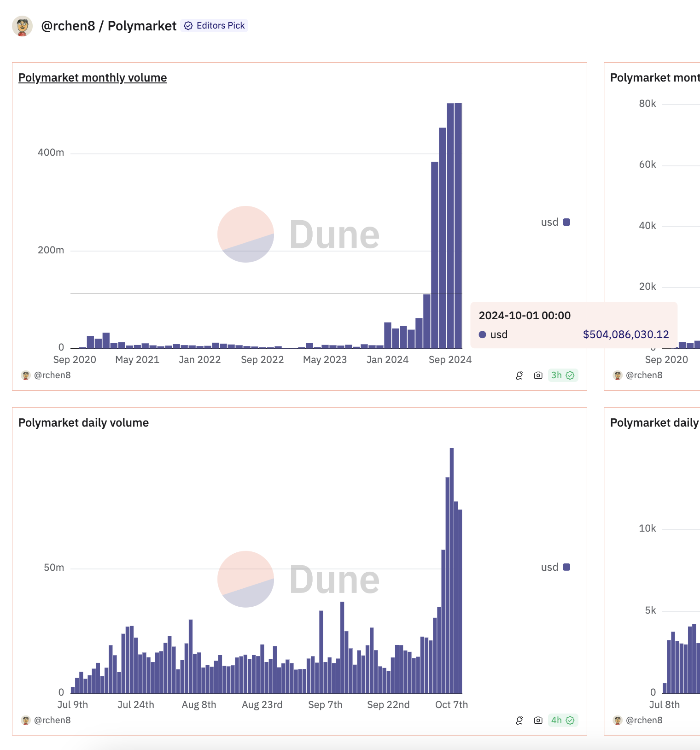Image resolution: width=700 pixels, height=750 pixels.
Task: Open @rchen8 author link on top right card
Action: 644,375
